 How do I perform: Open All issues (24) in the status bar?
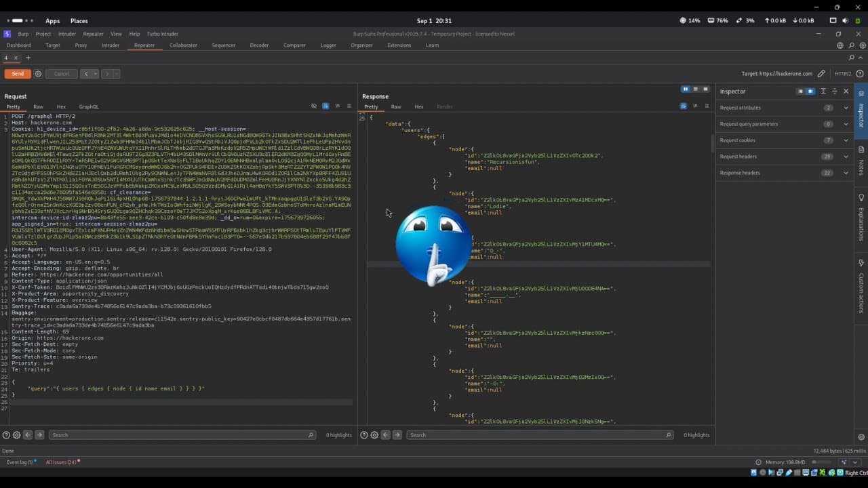click(60, 462)
